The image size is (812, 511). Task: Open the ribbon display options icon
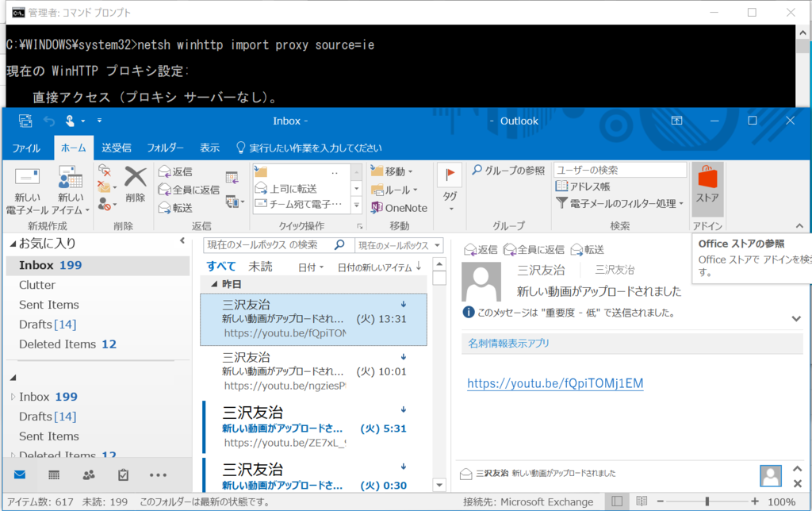(677, 121)
